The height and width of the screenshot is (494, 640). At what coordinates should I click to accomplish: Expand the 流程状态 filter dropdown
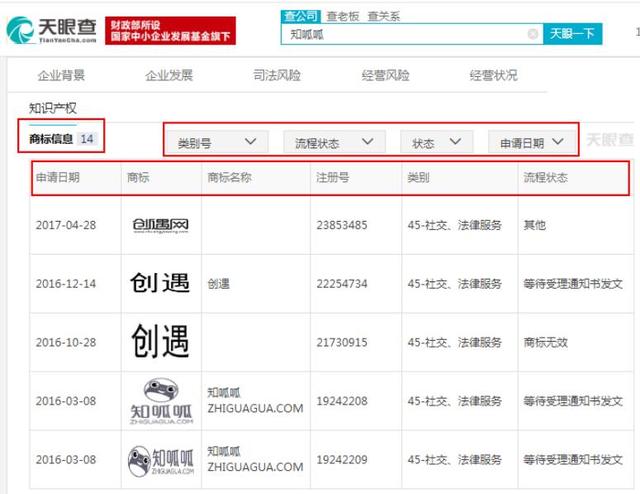(x=334, y=142)
